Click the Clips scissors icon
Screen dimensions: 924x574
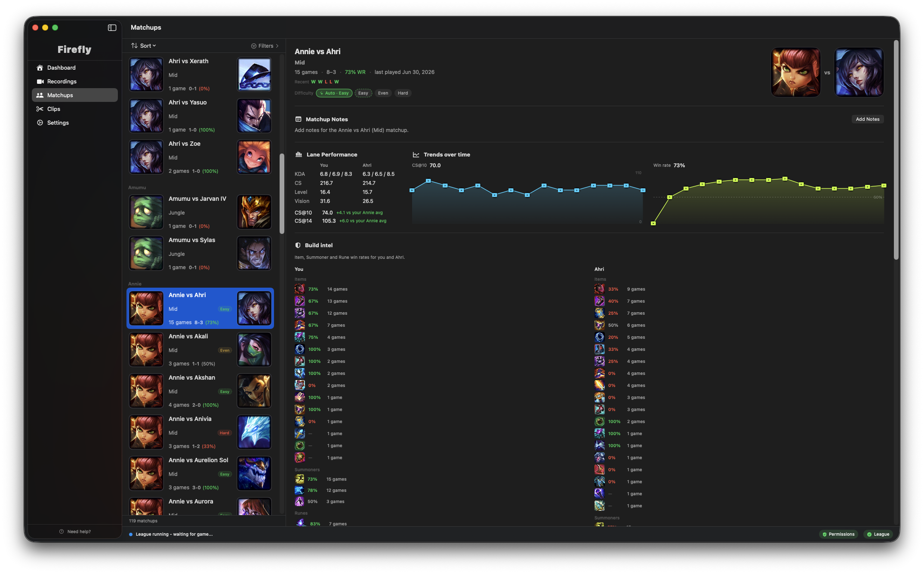pyautogui.click(x=40, y=109)
